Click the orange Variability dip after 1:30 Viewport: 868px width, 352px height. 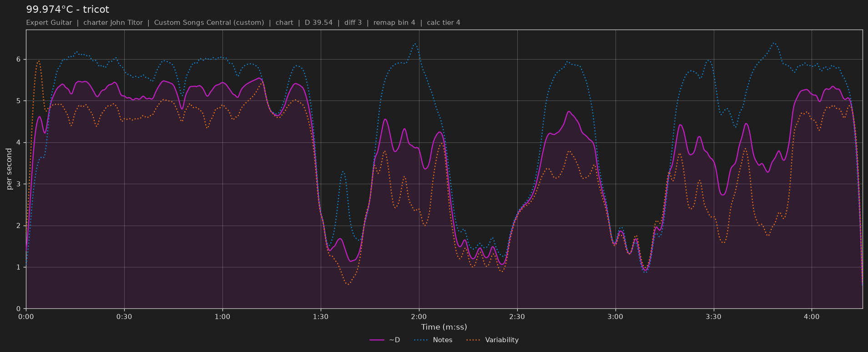(x=348, y=284)
